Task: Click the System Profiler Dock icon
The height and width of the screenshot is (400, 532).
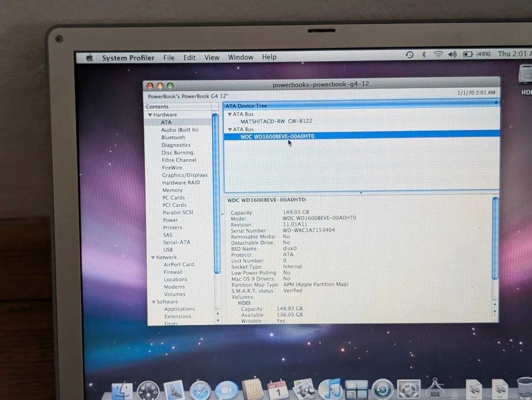Action: pos(435,388)
